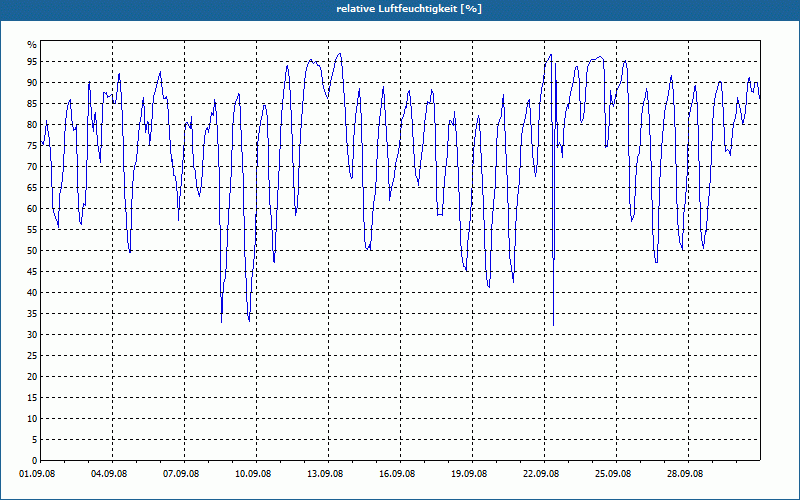Screen dimensions: 800x500
Task: Select the x-axis date label 19.09.08
Action: [x=468, y=474]
